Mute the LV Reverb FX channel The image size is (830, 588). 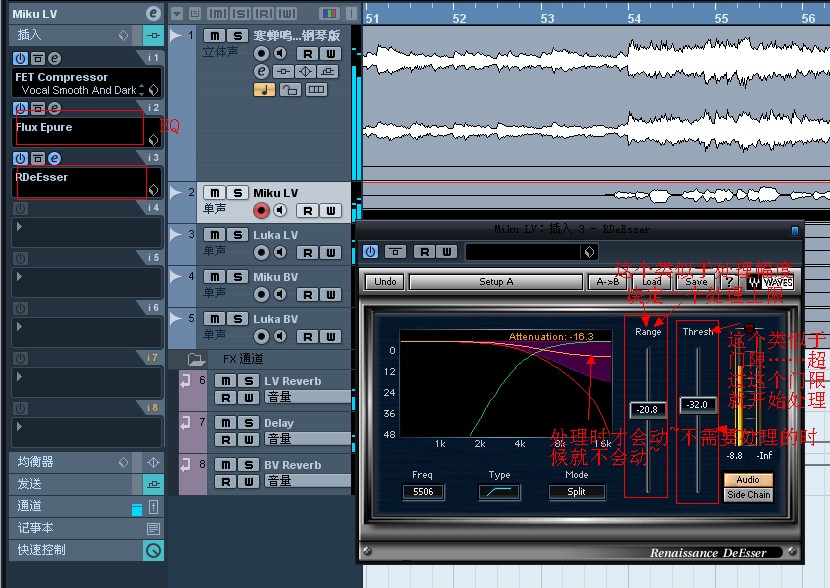226,381
